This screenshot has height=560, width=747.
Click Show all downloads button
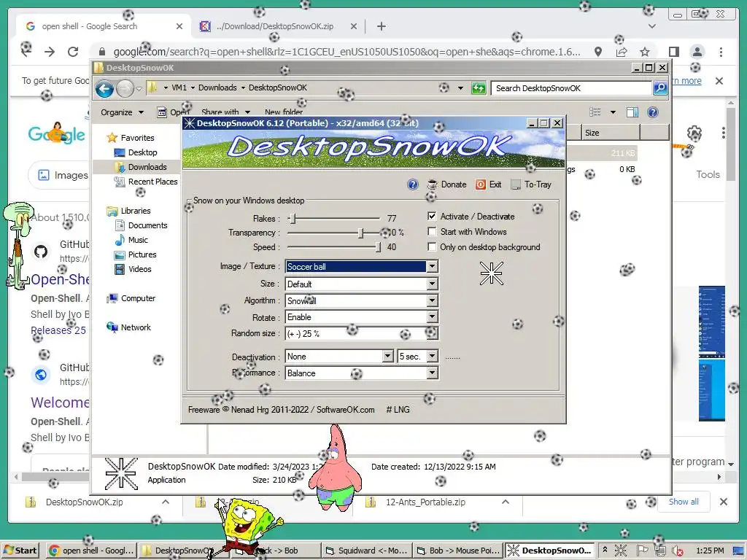pyautogui.click(x=684, y=502)
